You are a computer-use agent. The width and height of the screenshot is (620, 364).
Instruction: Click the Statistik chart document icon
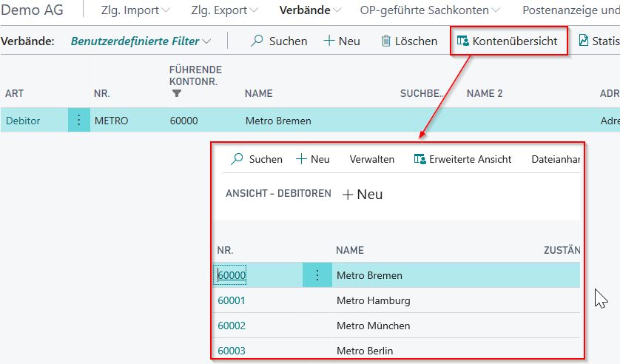pos(583,40)
